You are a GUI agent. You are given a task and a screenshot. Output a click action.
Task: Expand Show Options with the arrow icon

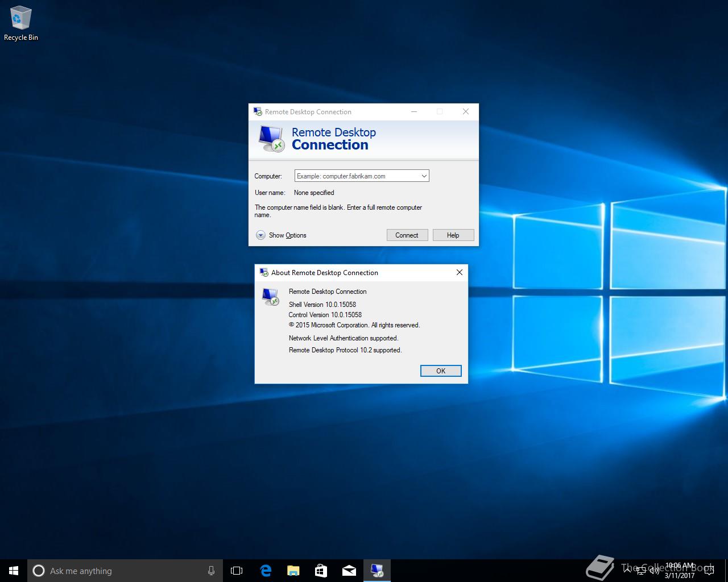260,235
